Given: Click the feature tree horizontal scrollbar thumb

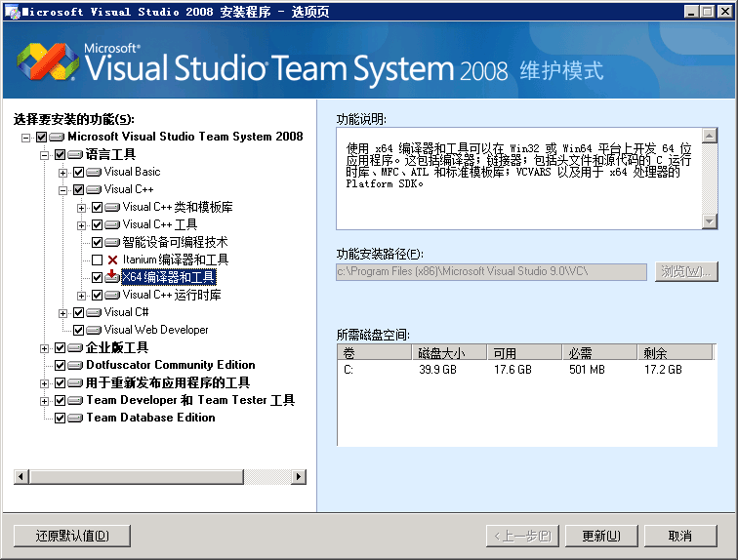Looking at the screenshot, I should tap(137, 477).
